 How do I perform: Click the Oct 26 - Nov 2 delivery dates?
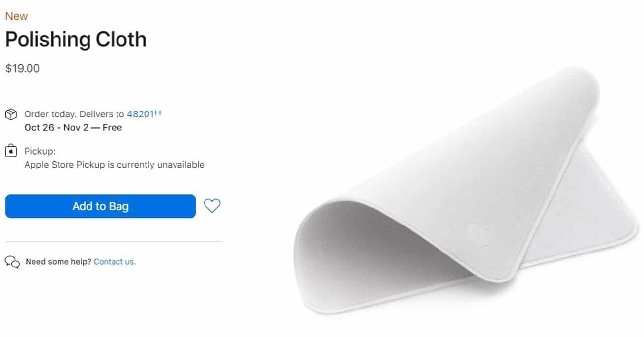pos(73,128)
